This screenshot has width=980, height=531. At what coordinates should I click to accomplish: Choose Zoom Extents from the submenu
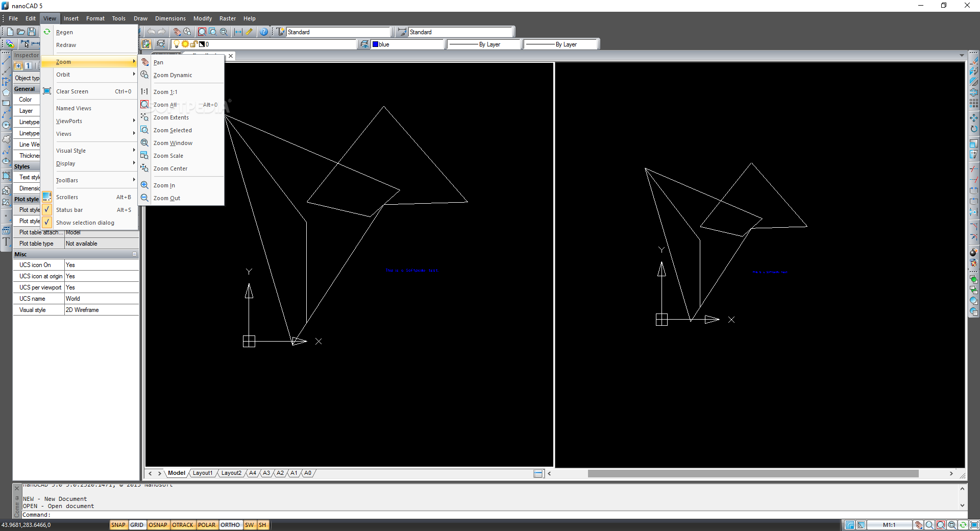[181, 117]
